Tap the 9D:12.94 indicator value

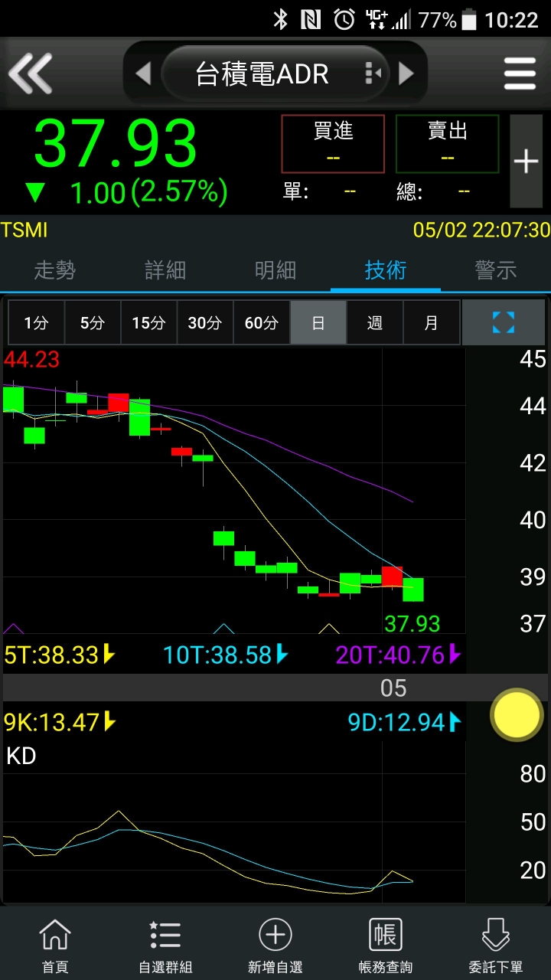405,722
